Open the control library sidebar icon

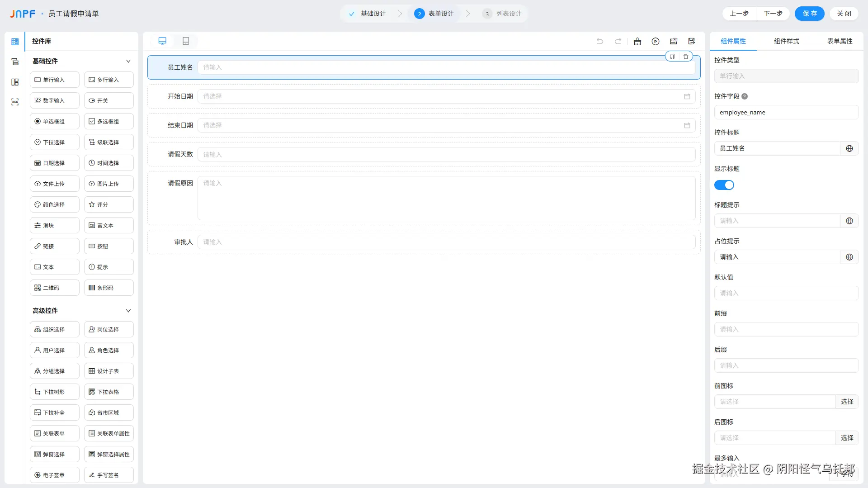pos(15,42)
